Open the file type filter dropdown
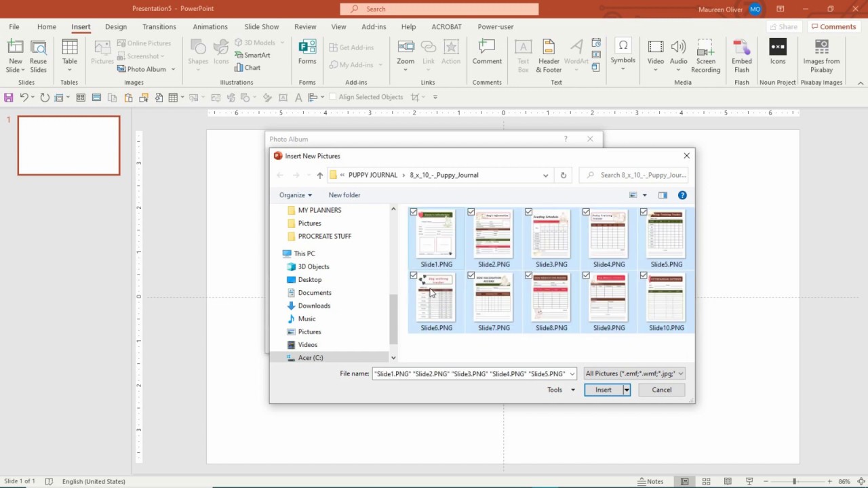 coord(635,373)
